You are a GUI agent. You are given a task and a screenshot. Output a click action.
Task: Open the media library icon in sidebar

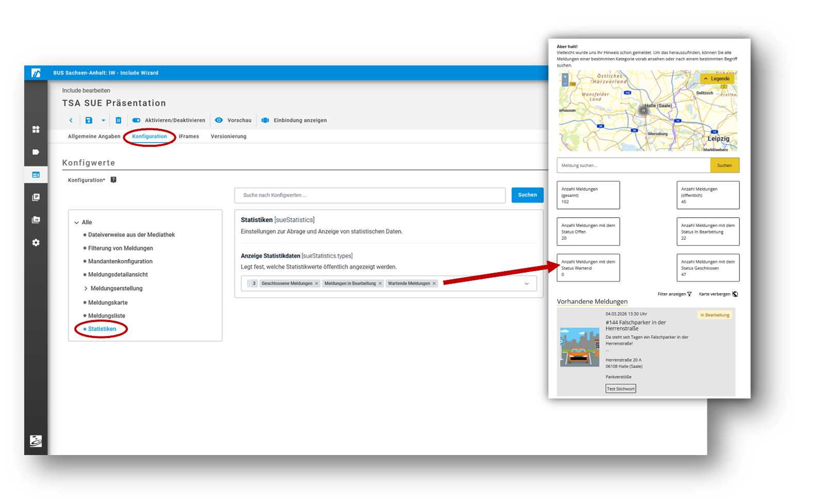[36, 220]
